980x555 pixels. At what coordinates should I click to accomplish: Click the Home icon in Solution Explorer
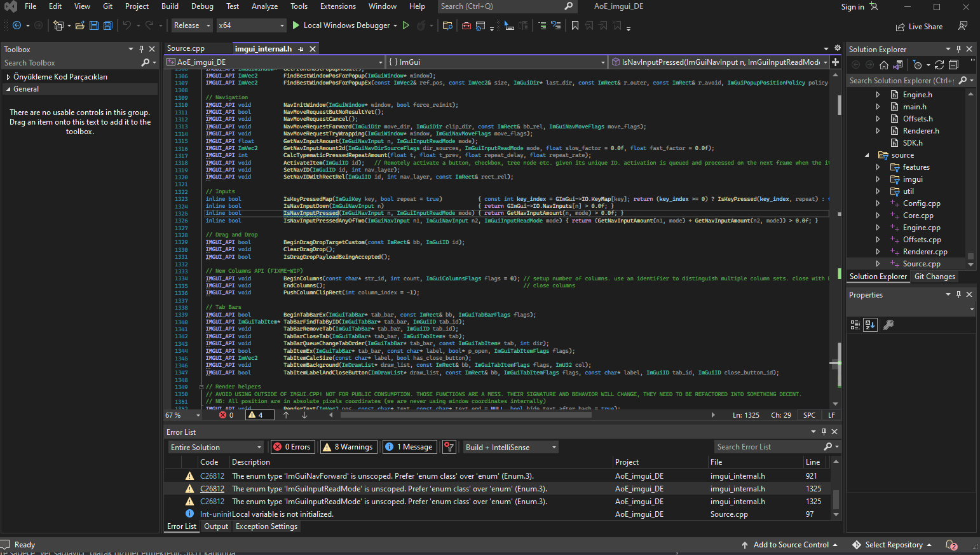click(884, 65)
